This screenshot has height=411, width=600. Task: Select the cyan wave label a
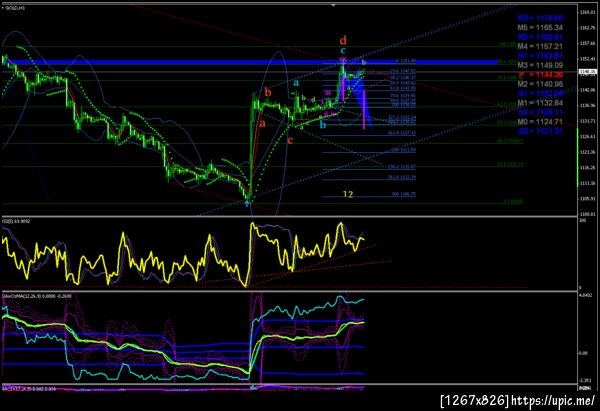pos(296,82)
